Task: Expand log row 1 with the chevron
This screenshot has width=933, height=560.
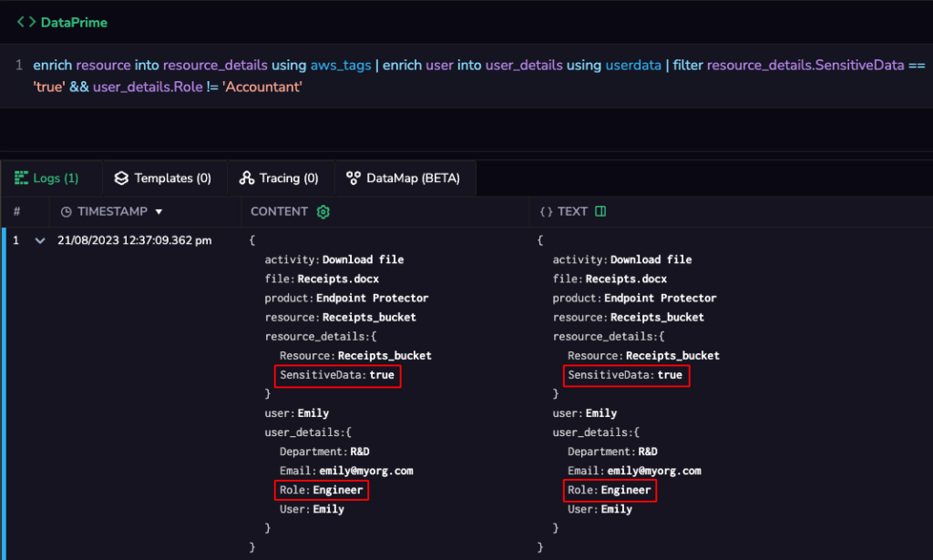Action: [x=39, y=241]
